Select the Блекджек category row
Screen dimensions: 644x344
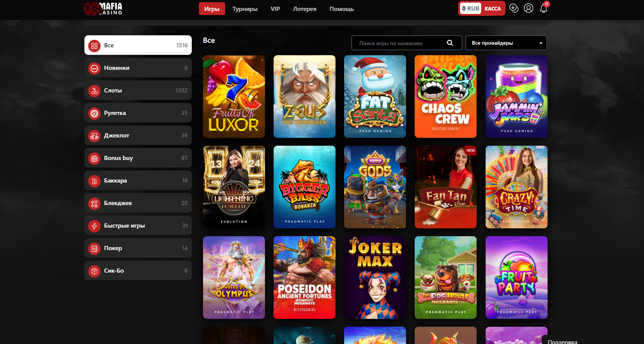[138, 203]
